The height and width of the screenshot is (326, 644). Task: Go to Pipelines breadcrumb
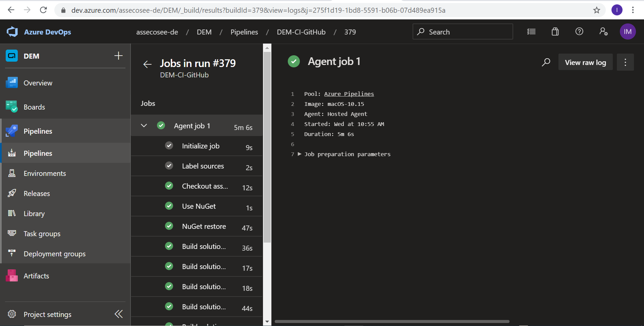244,32
